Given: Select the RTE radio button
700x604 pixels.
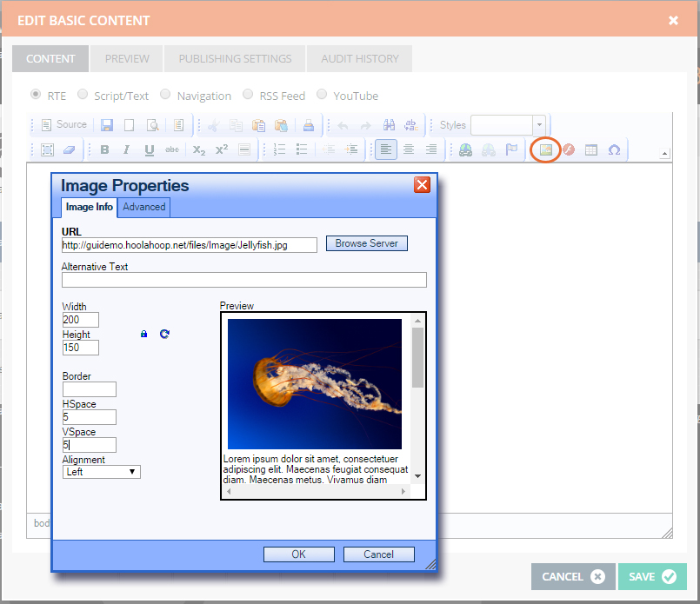Looking at the screenshot, I should (36, 95).
